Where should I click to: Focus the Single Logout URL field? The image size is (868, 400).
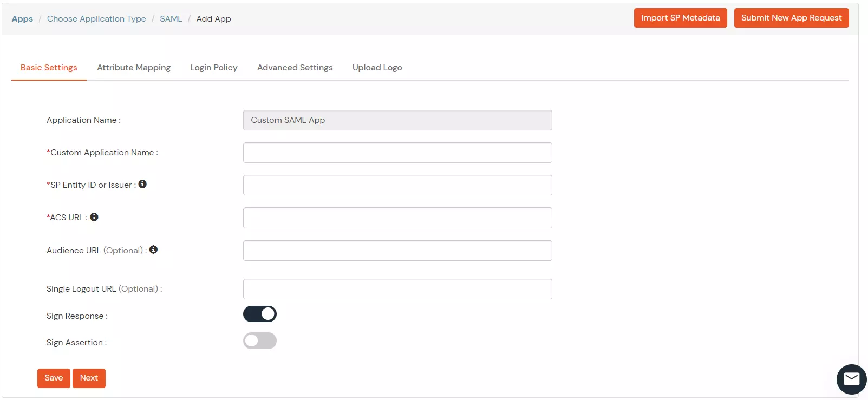(x=397, y=289)
